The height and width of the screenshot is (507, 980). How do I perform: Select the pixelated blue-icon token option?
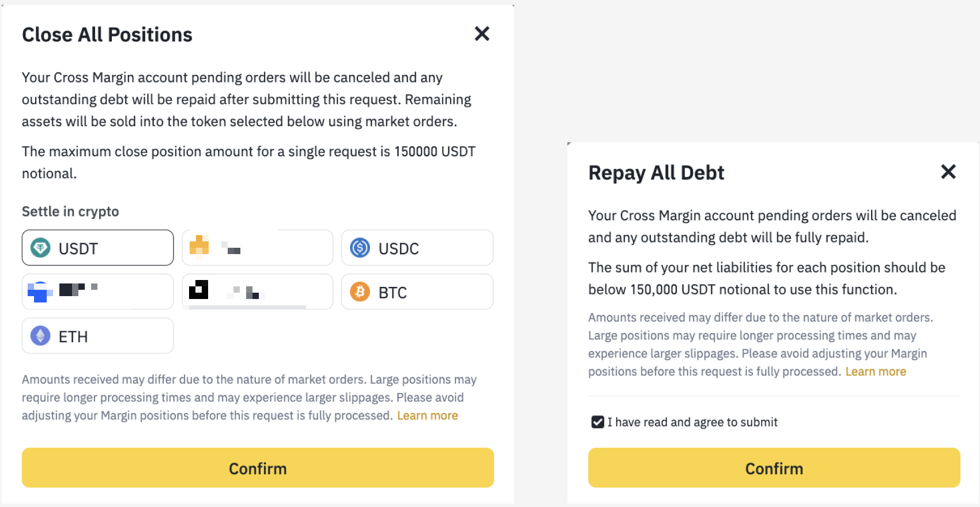pyautogui.click(x=97, y=292)
